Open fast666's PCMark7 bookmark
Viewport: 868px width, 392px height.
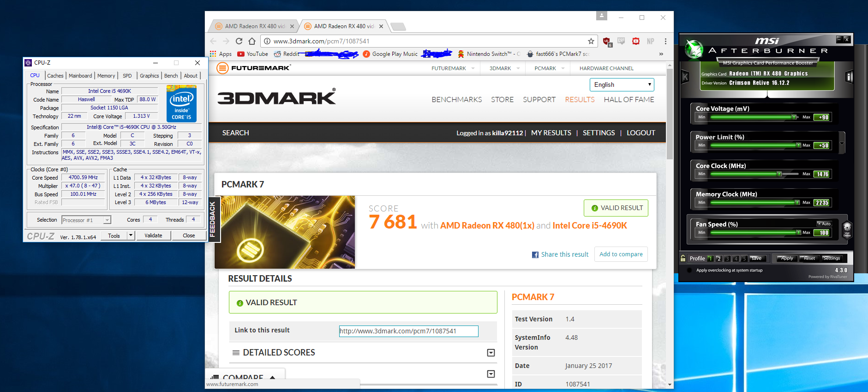[558, 54]
